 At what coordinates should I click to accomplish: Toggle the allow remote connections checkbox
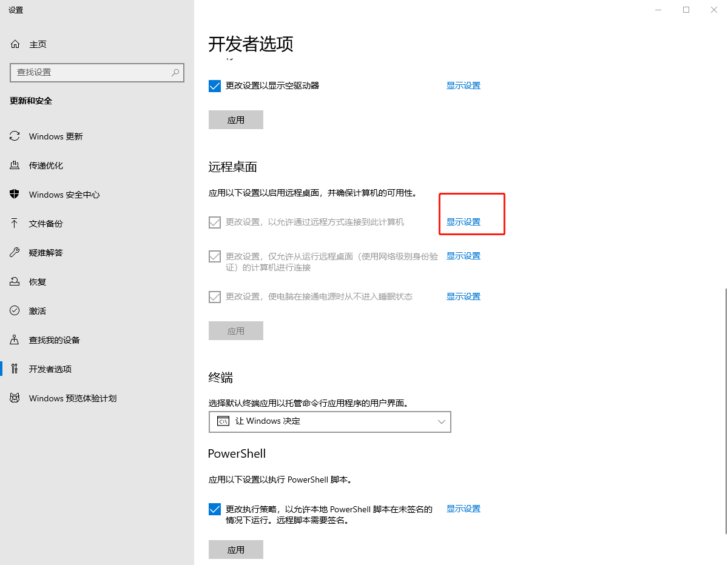[x=215, y=222]
